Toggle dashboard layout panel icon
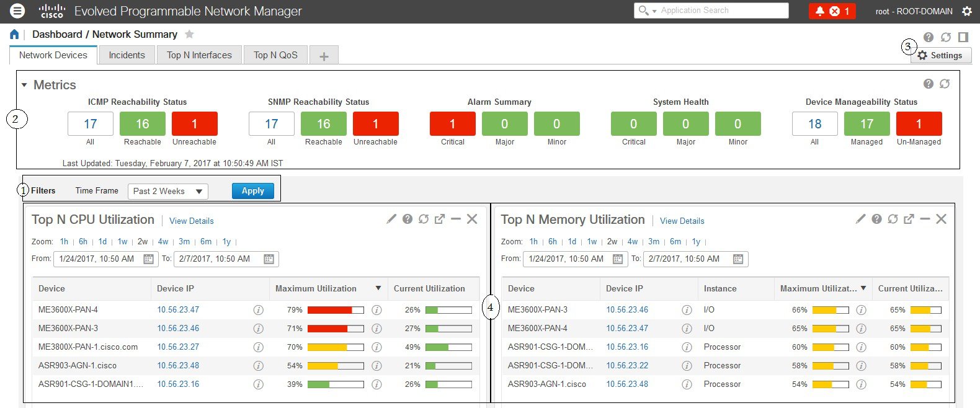Screen dimensions: 980x408 [x=963, y=37]
